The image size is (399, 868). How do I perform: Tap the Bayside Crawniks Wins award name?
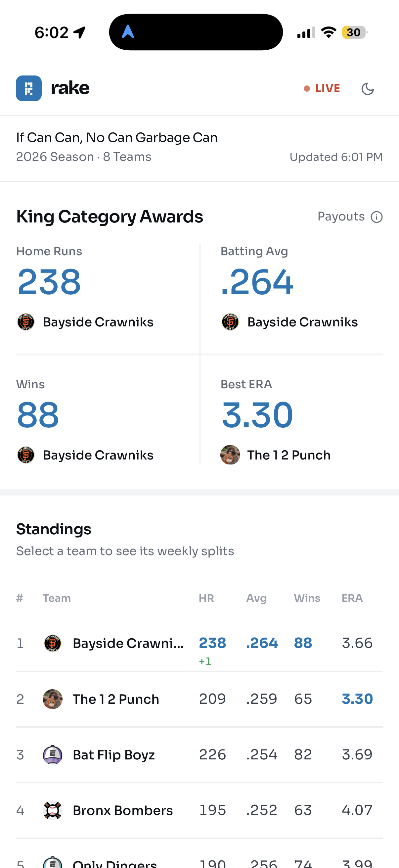pyautogui.click(x=98, y=455)
